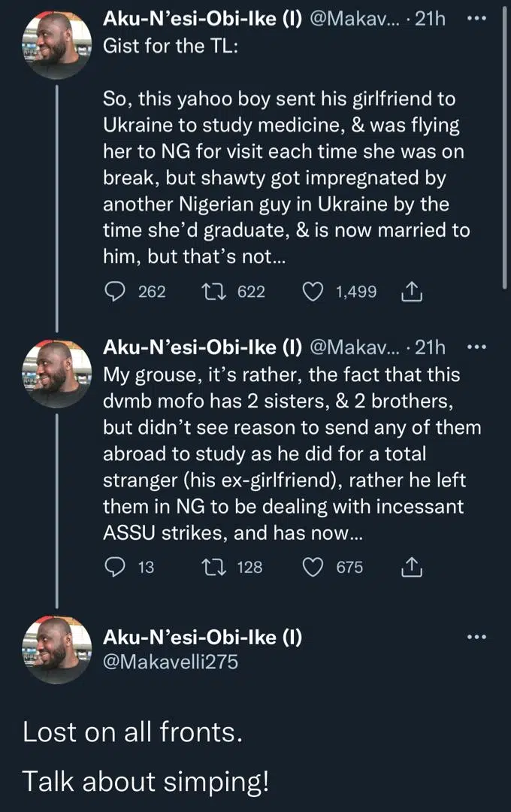Open author name on the first tweet
This screenshot has width=511, height=812.
(x=201, y=20)
